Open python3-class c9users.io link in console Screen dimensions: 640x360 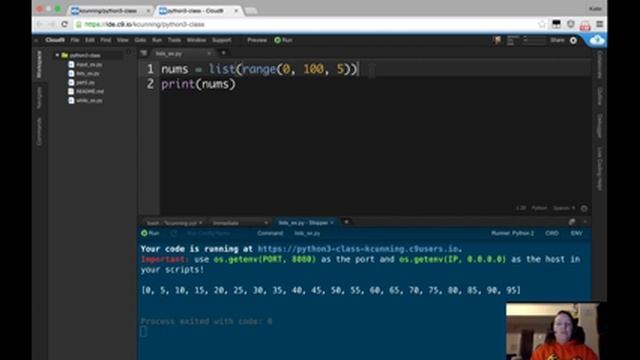point(358,249)
